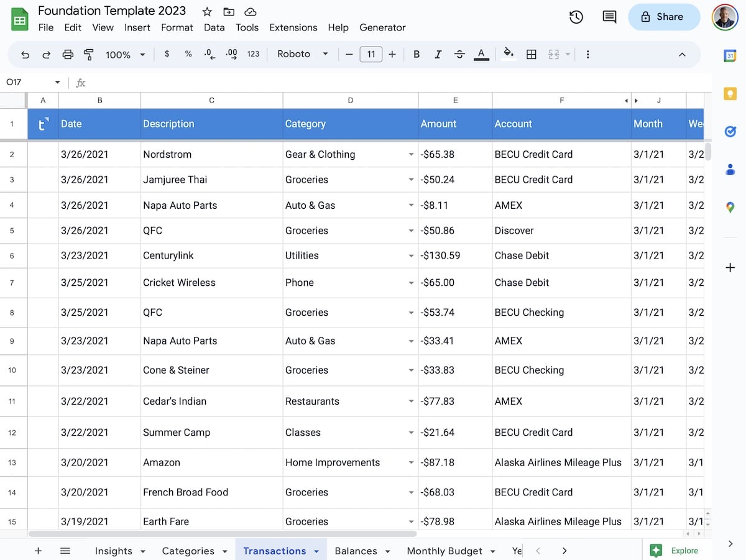
Task: Open Contacts side panel
Action: coord(730,169)
